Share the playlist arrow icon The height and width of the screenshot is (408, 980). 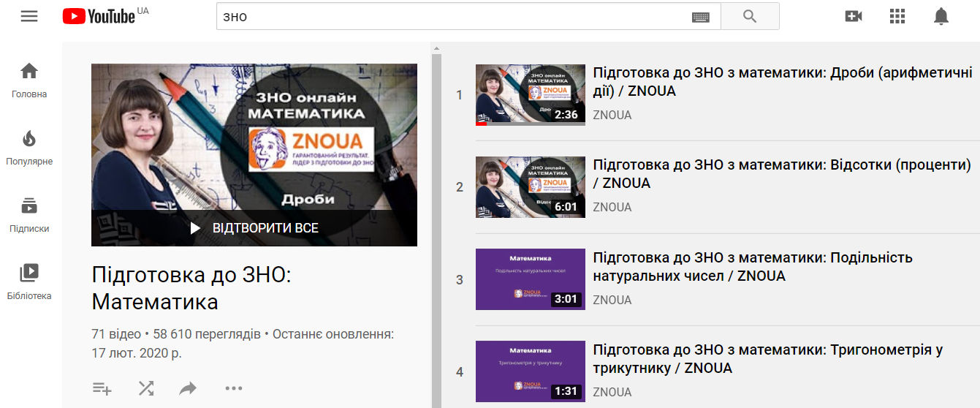coord(189,388)
